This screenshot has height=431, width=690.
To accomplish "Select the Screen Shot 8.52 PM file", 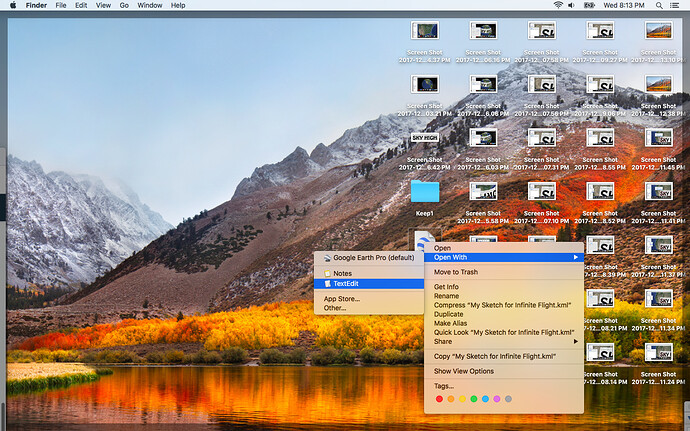I will pyautogui.click(x=600, y=192).
